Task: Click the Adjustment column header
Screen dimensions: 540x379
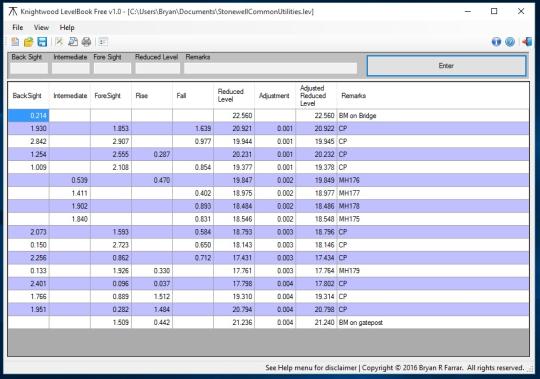Action: 275,96
